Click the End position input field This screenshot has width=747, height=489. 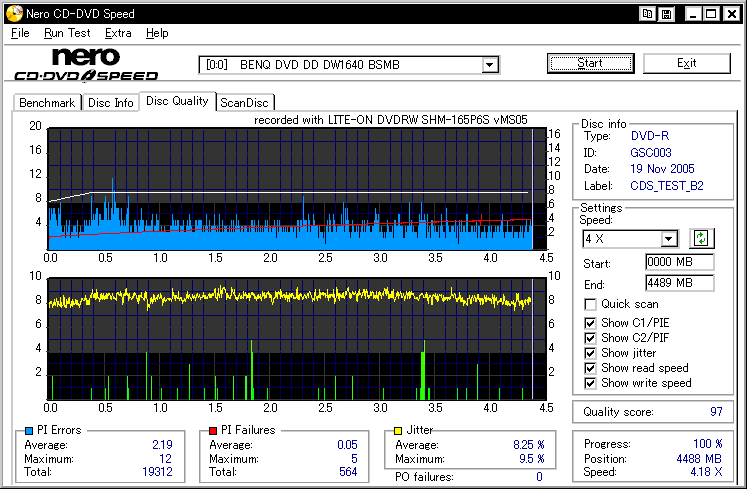pos(679,283)
